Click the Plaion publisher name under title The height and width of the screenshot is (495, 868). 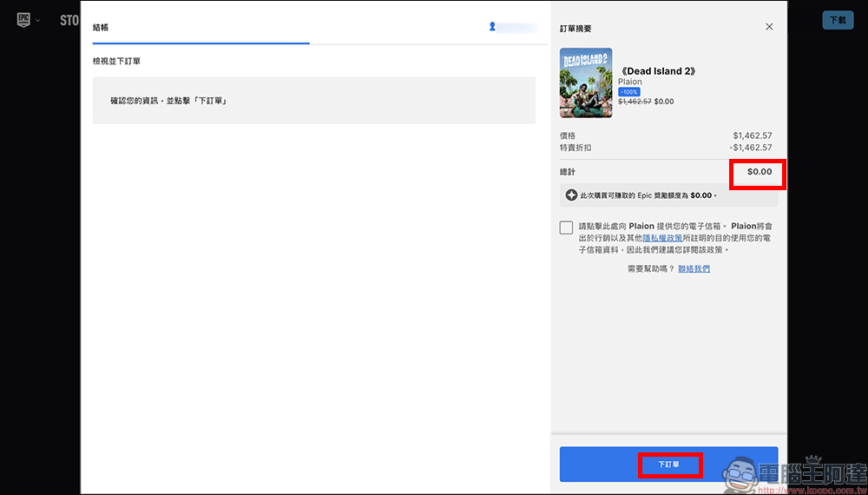click(630, 82)
